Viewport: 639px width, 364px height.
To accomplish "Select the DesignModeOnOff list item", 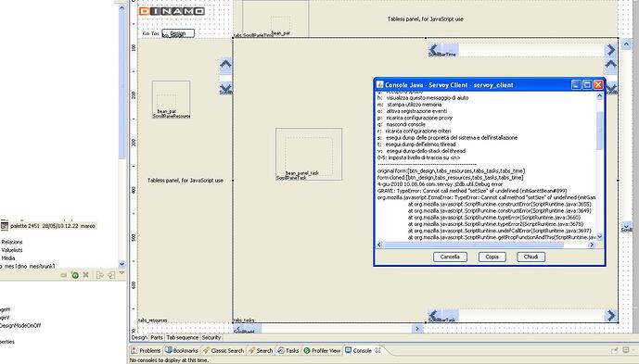I will 20,325.
